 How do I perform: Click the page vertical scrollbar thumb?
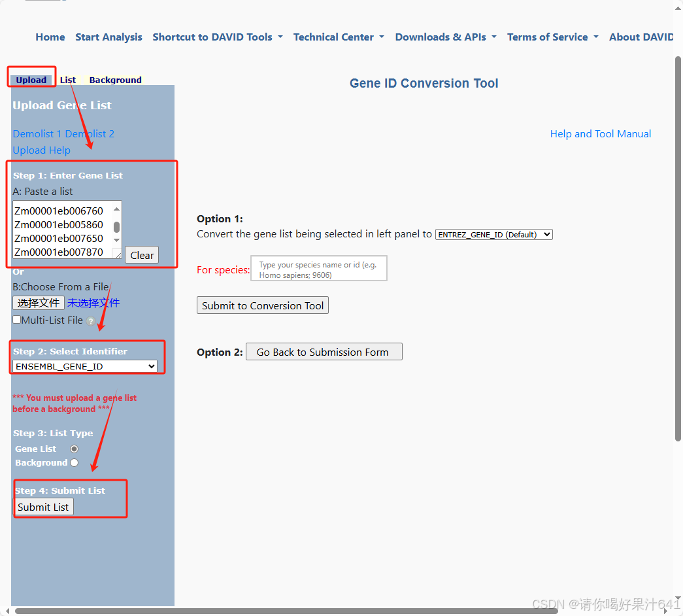coord(678,248)
